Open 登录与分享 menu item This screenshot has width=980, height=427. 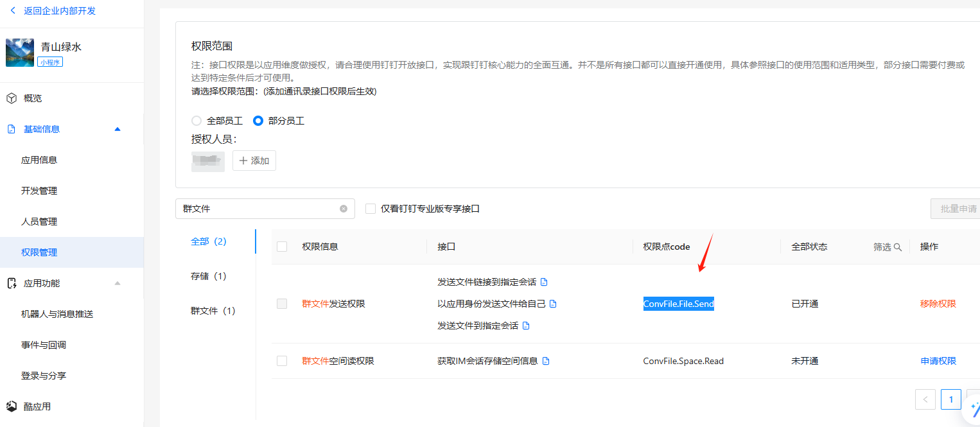coord(44,376)
